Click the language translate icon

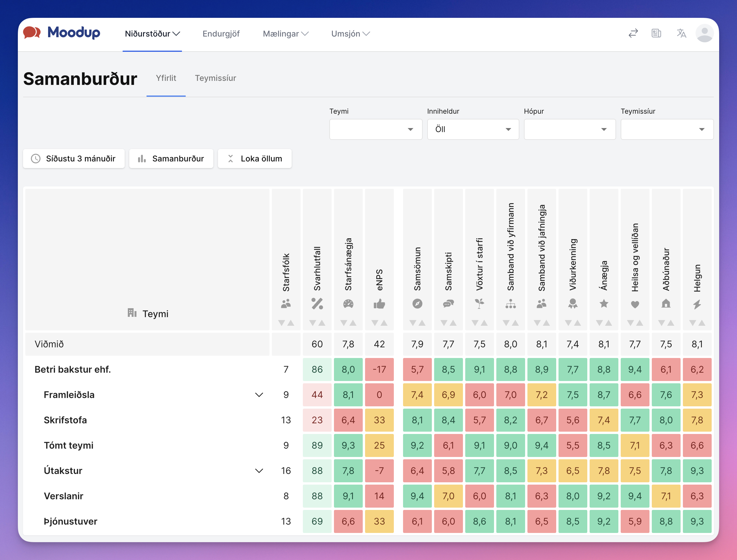click(x=681, y=33)
